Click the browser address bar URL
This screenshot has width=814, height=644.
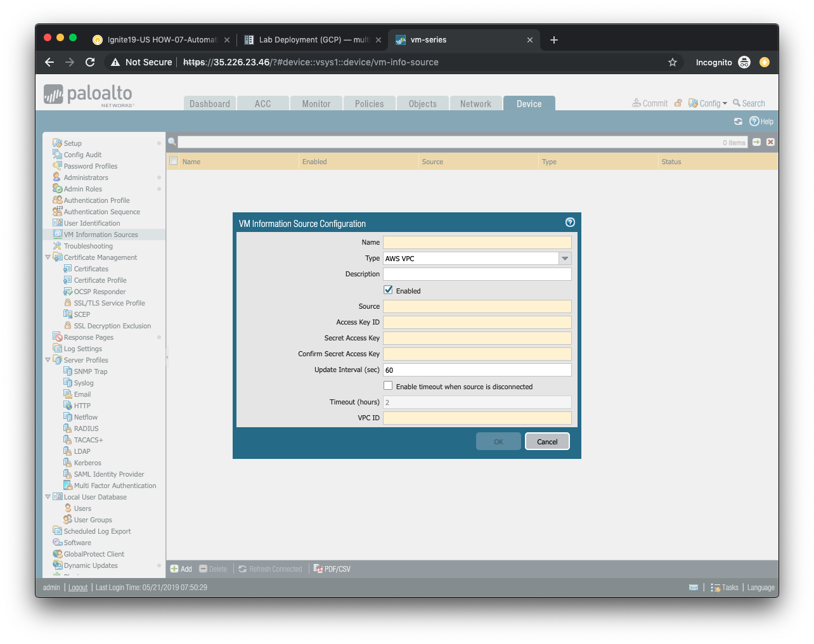tap(311, 62)
